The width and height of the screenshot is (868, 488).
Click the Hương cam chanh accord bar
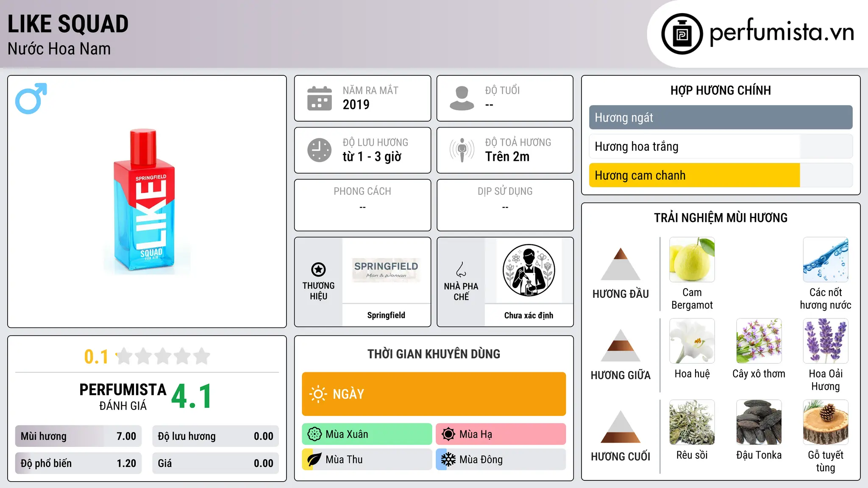721,175
